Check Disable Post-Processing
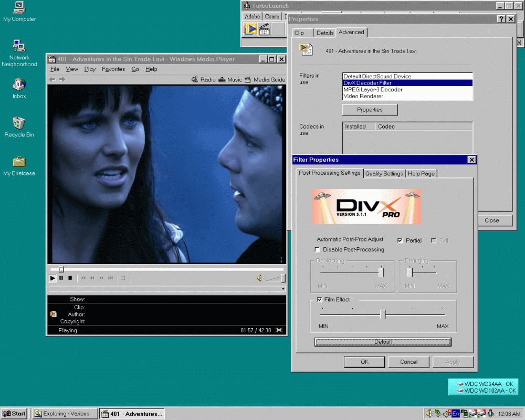The height and width of the screenshot is (420, 525). pyautogui.click(x=317, y=249)
